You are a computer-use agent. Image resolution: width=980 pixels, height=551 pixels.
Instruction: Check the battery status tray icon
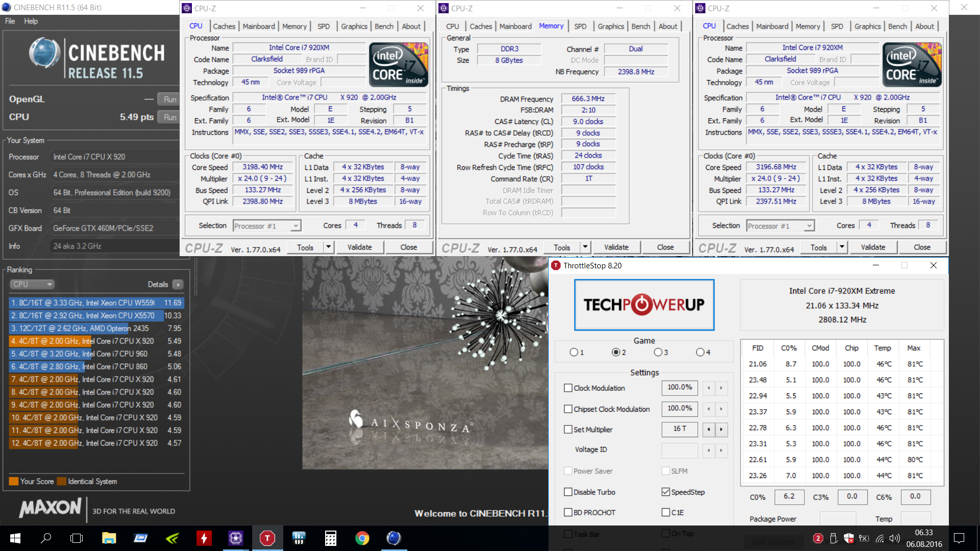tap(864, 538)
